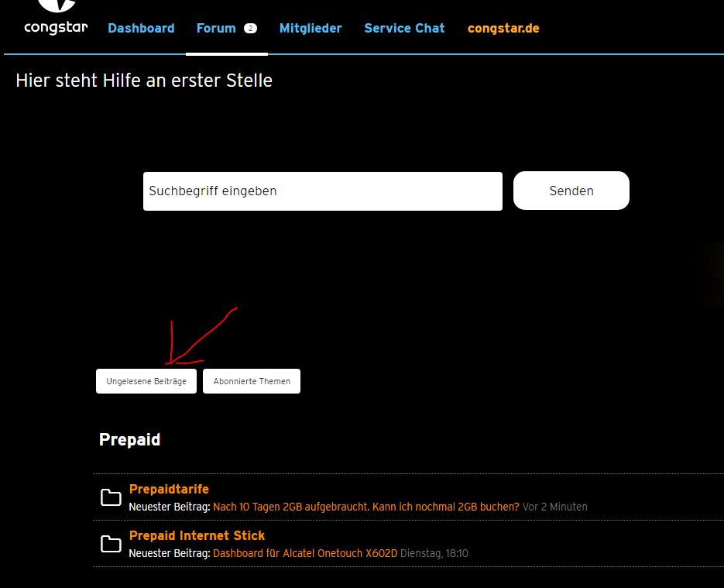Click the folder icon beside Prepaid Internet Stick
724x588 pixels.
[111, 544]
